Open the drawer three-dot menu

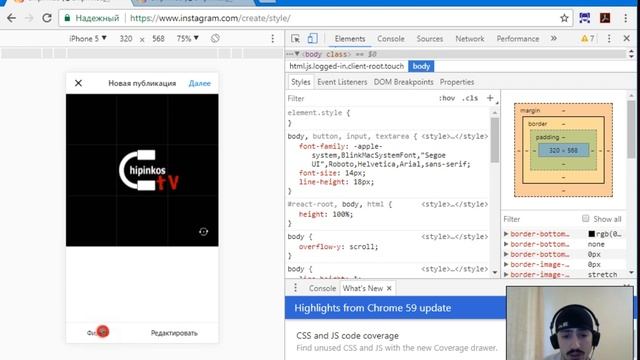click(x=296, y=288)
